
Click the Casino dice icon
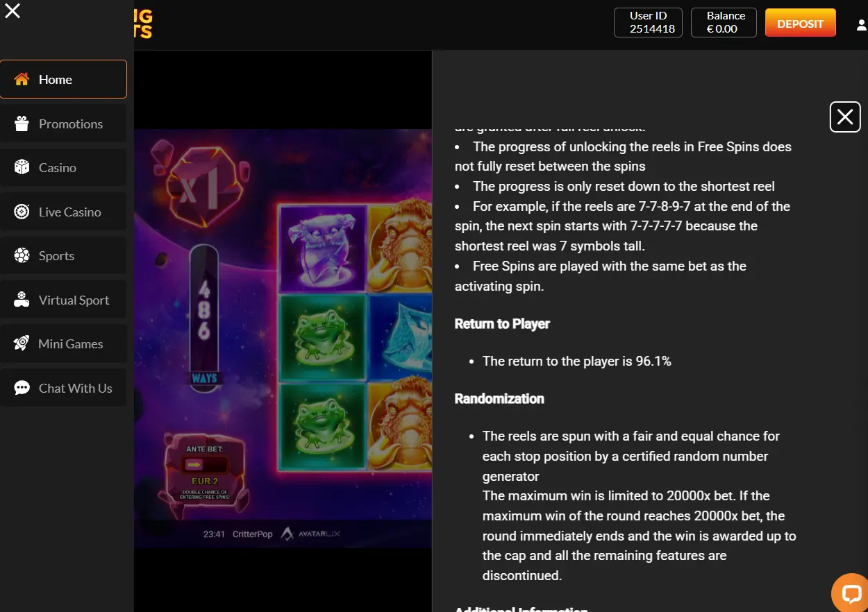22,167
